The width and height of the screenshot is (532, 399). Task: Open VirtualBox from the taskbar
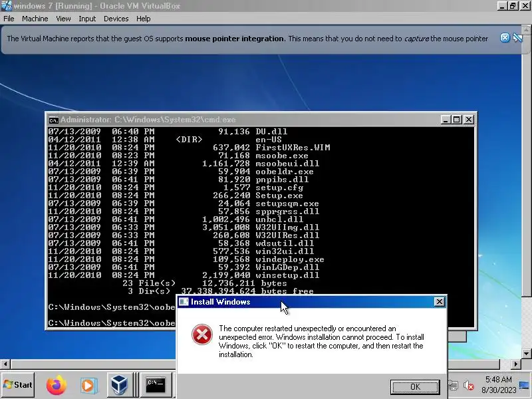119,385
